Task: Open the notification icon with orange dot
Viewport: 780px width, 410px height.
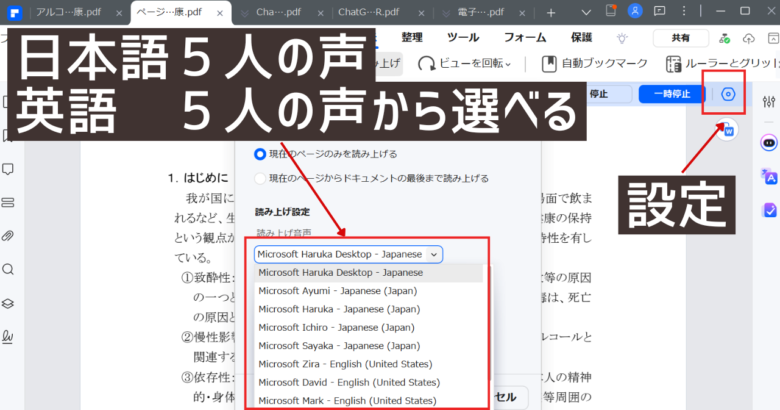Action: point(611,11)
